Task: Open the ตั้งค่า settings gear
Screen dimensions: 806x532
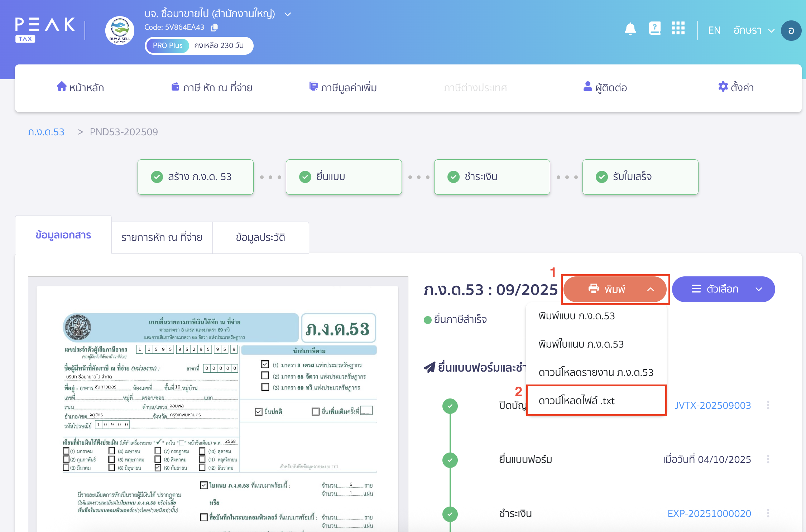Action: coord(723,86)
